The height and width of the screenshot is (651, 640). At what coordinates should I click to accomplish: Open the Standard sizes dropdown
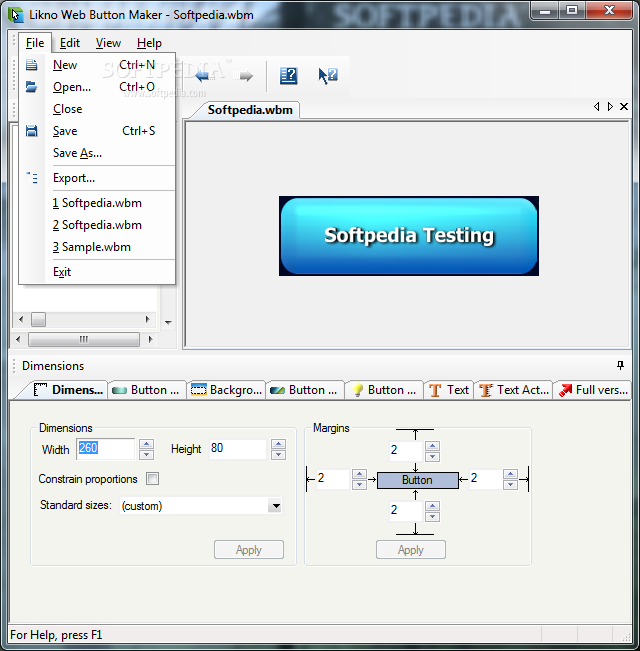(275, 506)
